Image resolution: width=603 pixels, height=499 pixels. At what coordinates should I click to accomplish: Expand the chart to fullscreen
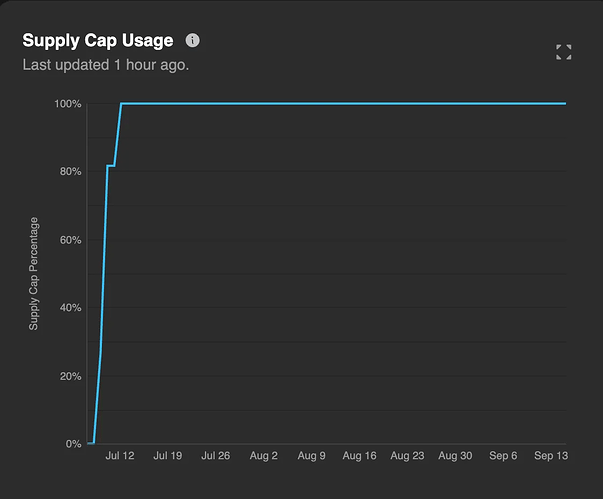[x=563, y=52]
